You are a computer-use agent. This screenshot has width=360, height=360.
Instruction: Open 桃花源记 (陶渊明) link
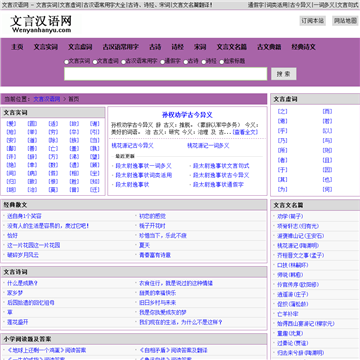tap(298, 245)
